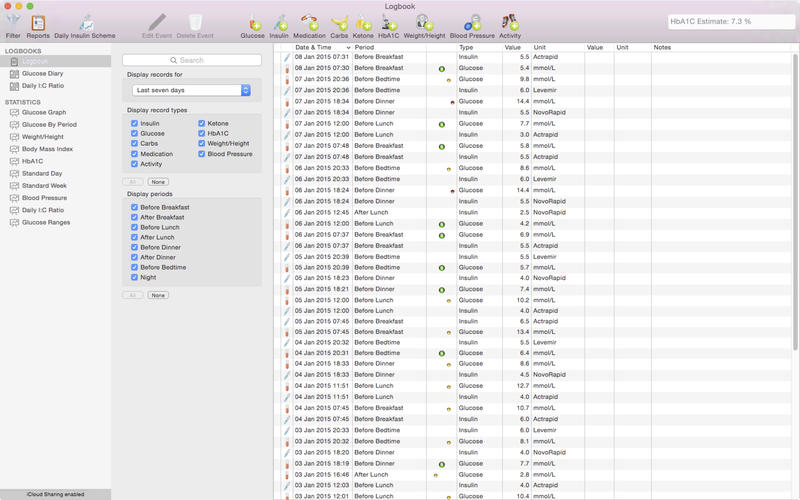Toggle the Ketone record type checkbox
The width and height of the screenshot is (800, 500).
point(202,124)
